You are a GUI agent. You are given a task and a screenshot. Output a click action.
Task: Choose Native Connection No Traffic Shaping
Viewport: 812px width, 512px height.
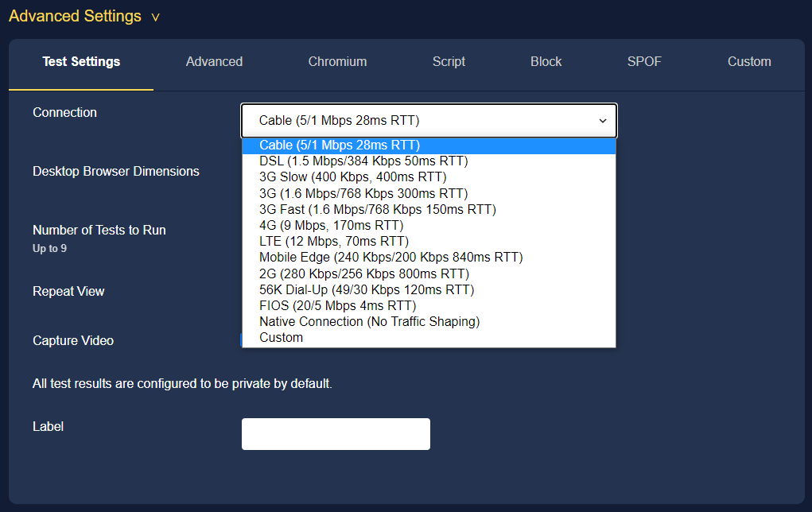369,321
